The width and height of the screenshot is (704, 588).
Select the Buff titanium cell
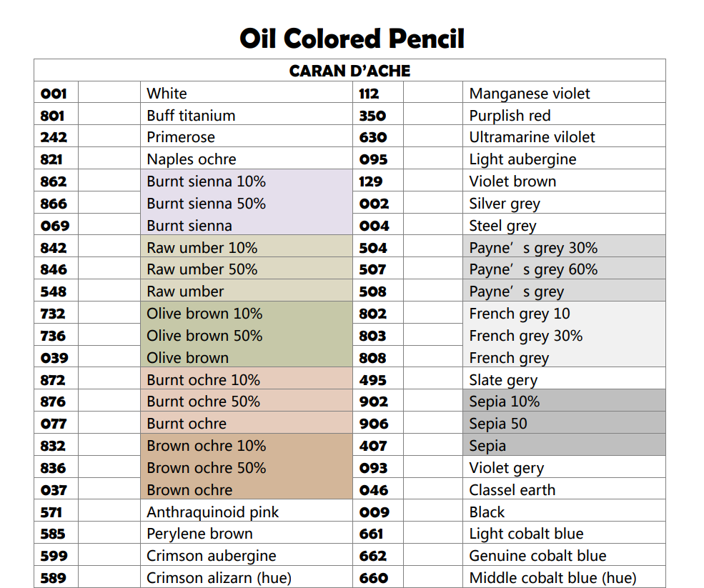coord(247,115)
